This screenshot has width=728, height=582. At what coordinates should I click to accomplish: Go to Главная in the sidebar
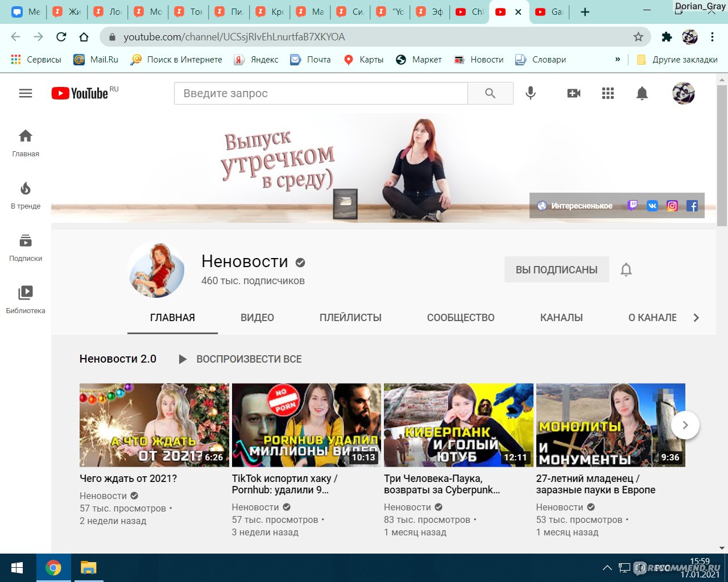26,143
